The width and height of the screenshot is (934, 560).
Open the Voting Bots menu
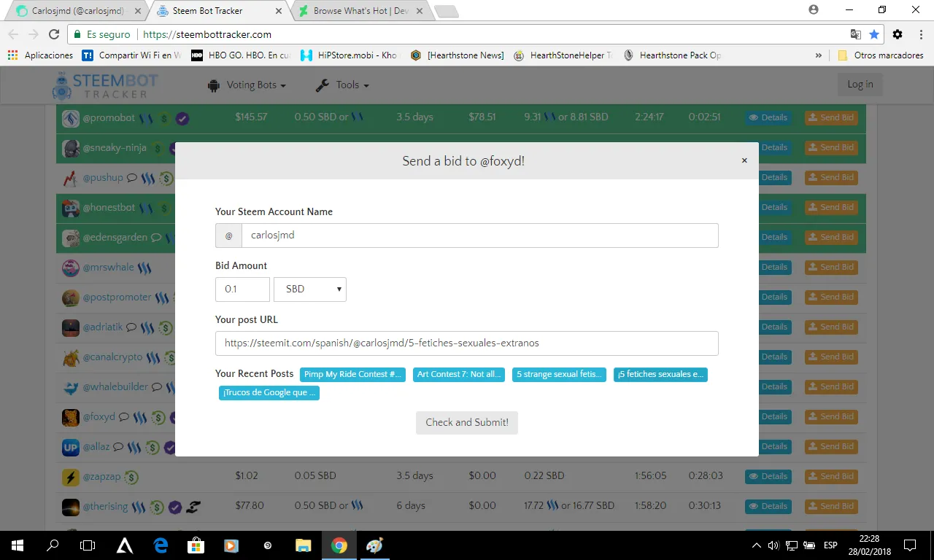point(247,85)
